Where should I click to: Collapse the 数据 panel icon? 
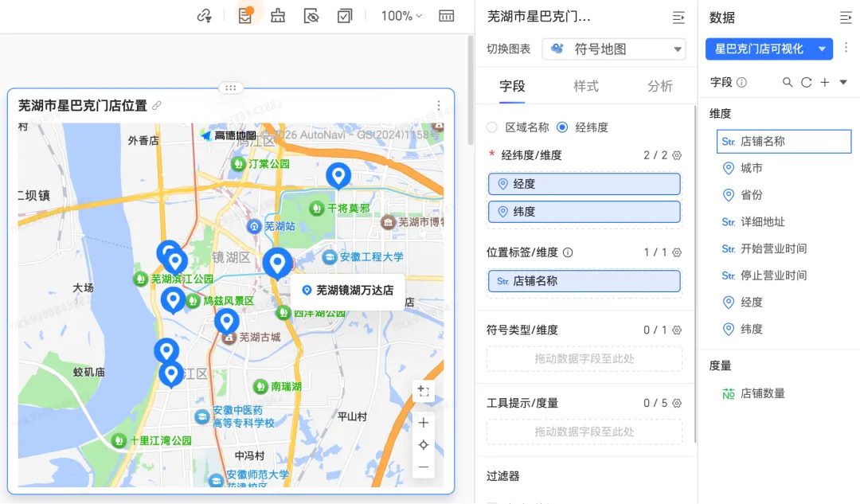click(x=846, y=18)
